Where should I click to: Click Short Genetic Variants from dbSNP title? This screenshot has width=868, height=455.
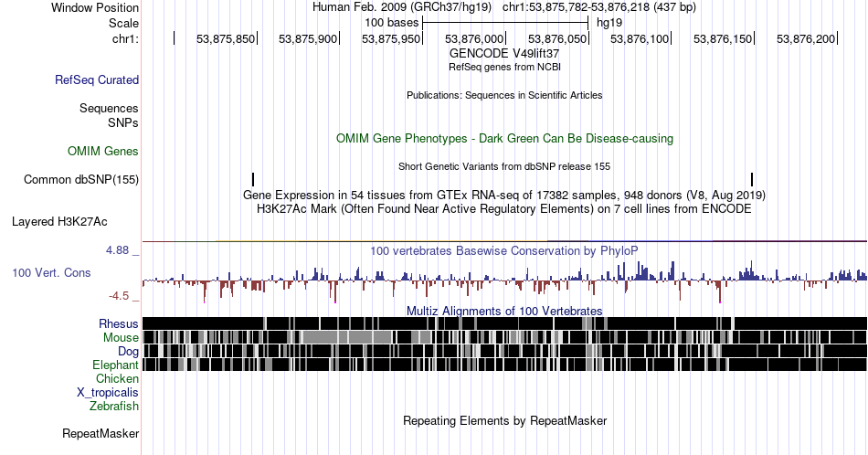504,166
